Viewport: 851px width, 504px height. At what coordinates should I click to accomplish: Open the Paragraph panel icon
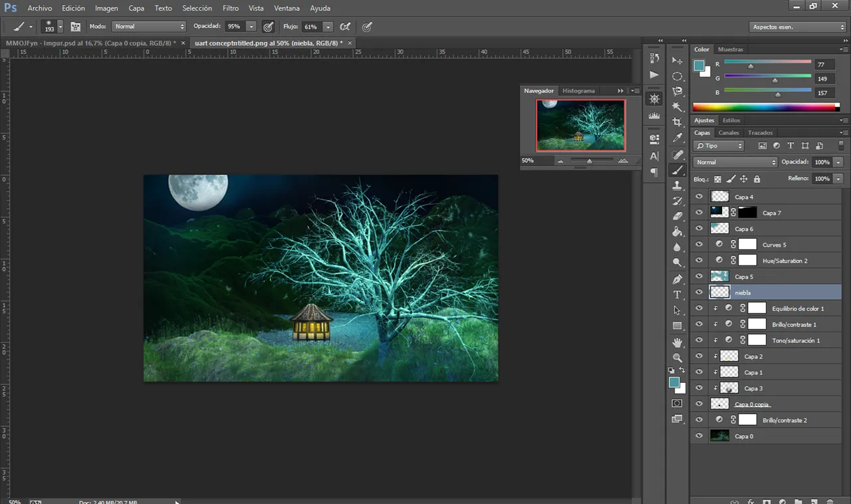click(654, 172)
